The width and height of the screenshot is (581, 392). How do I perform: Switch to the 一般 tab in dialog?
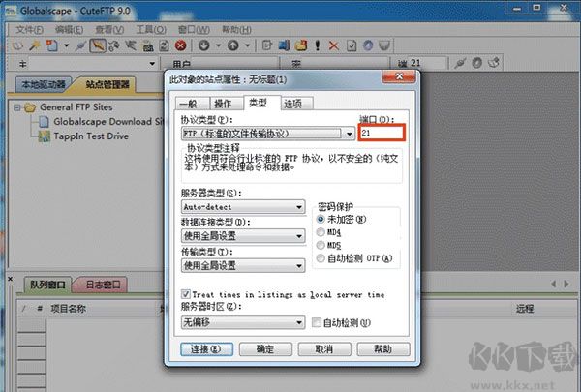coord(192,104)
